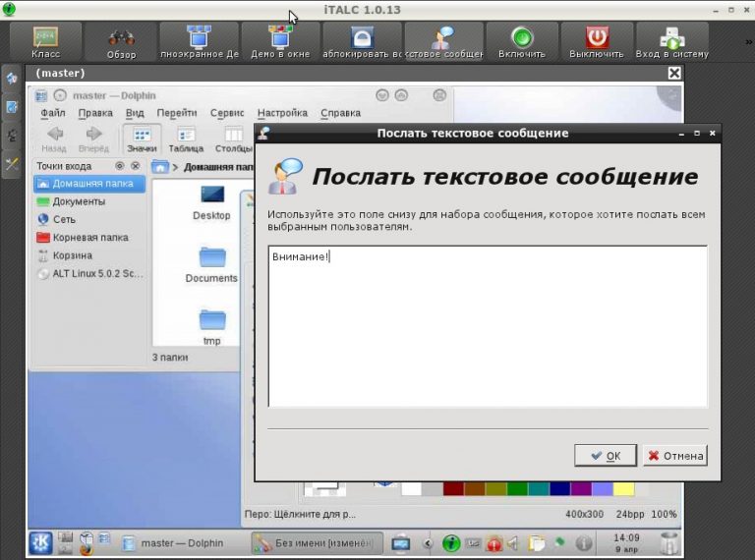Click the gray info tray icon
The width and height of the screenshot is (755, 560).
pyautogui.click(x=584, y=543)
